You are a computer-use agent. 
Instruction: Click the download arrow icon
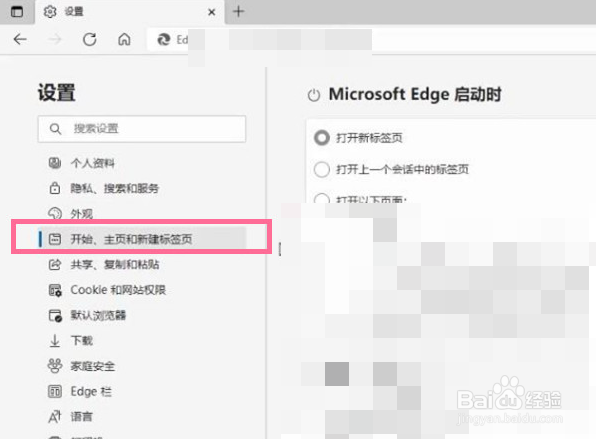pos(55,341)
